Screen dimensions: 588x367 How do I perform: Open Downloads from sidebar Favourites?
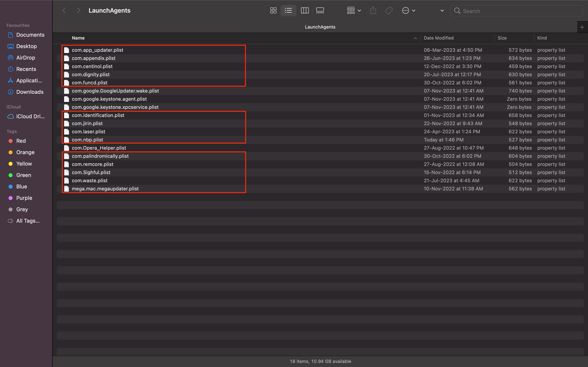pyautogui.click(x=30, y=92)
